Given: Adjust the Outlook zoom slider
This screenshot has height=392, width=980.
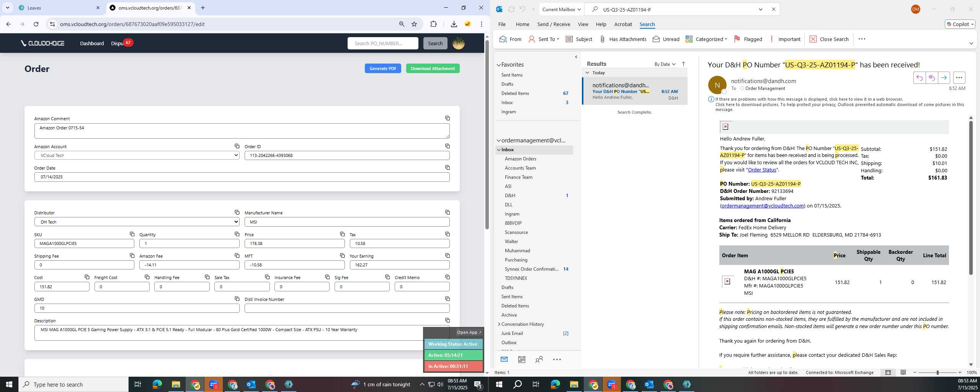Looking at the screenshot, I should (x=938, y=372).
